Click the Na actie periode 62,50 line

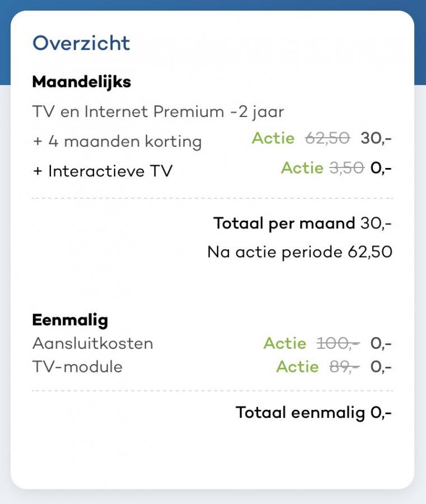(299, 251)
